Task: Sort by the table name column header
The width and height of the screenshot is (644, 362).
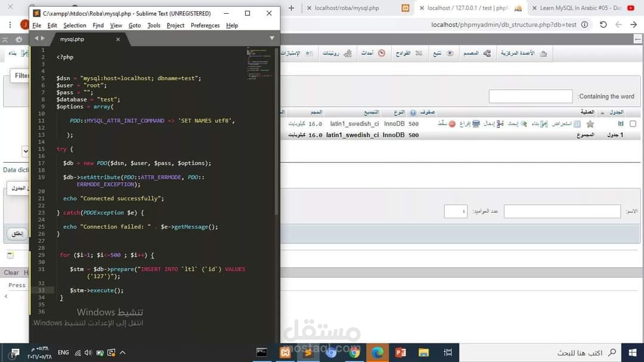Action: pos(616,112)
